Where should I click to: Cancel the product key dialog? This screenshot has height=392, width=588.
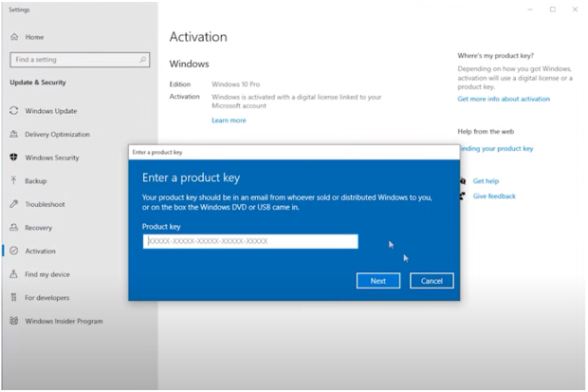point(432,281)
